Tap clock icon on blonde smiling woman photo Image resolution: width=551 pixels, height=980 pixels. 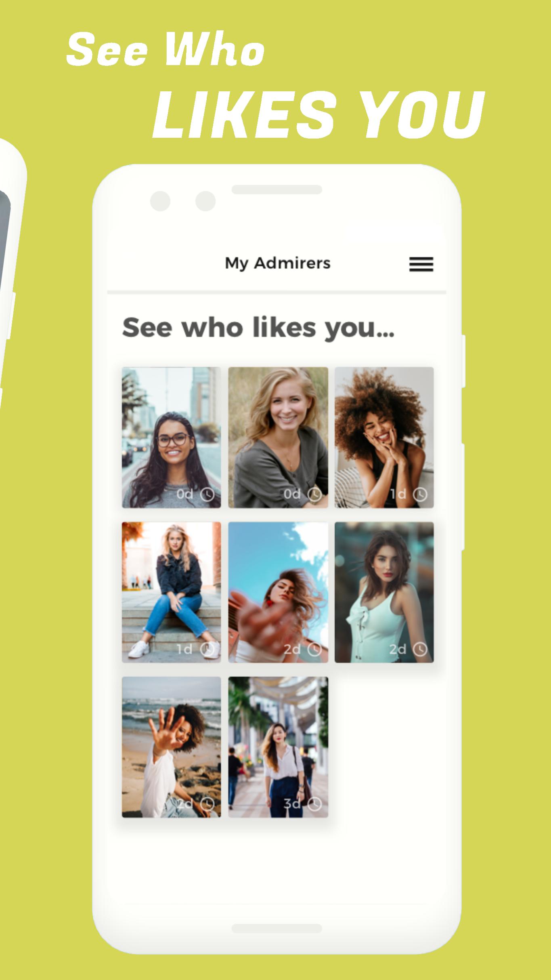click(x=314, y=494)
